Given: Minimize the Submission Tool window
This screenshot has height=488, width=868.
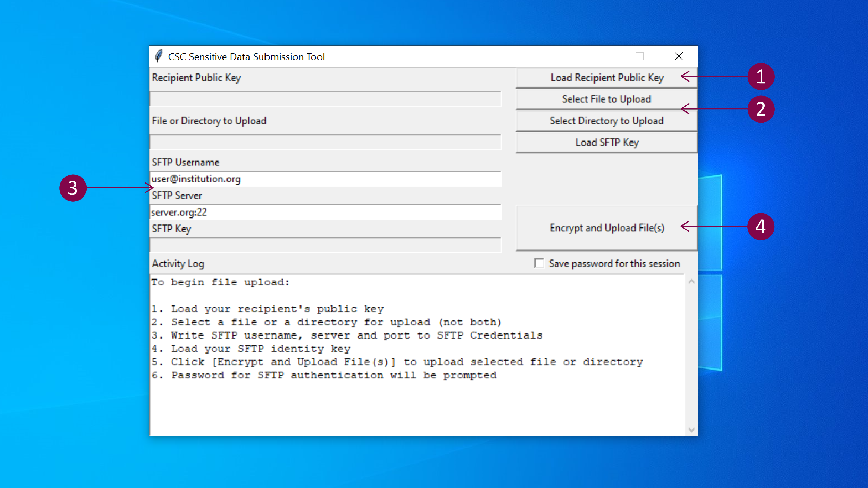Looking at the screenshot, I should point(601,56).
